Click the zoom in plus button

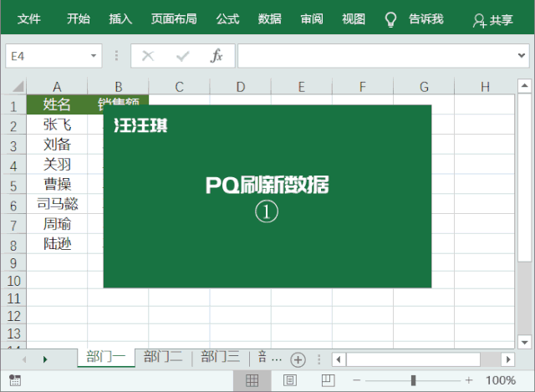coord(469,380)
